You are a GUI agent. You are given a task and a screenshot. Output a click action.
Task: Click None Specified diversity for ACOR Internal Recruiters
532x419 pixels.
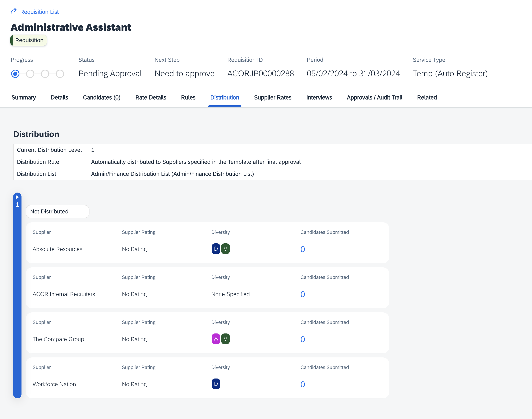[230, 294]
